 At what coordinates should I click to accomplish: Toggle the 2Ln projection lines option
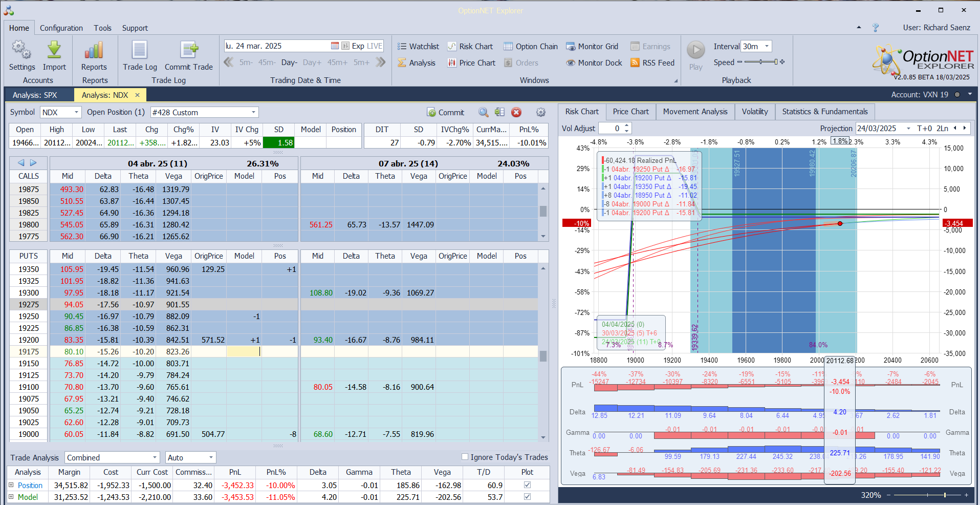(942, 128)
